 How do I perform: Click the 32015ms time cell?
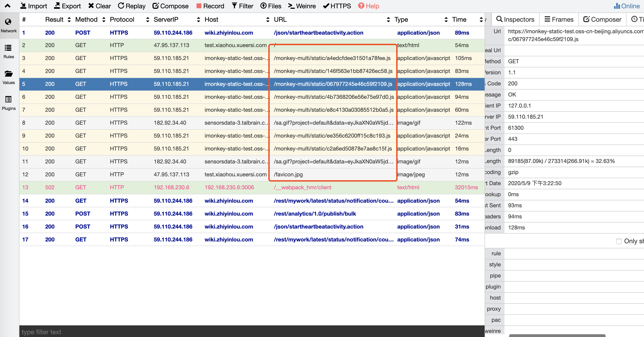click(466, 187)
